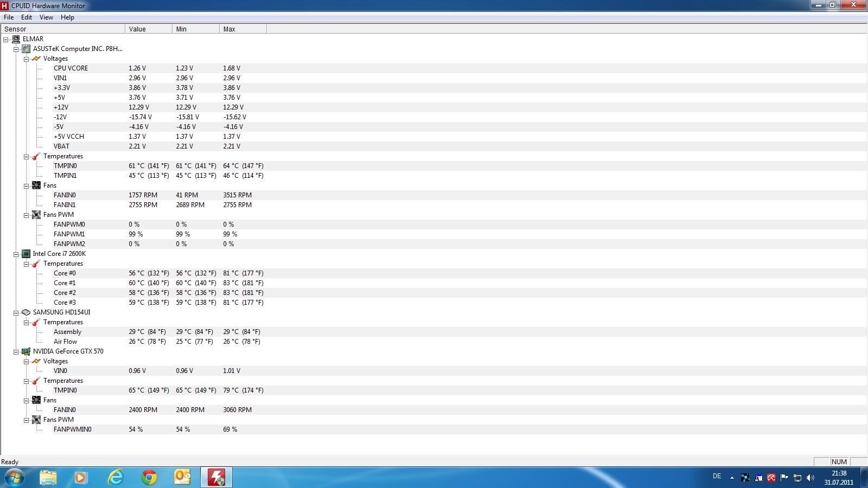Open the File menu

pos(9,17)
